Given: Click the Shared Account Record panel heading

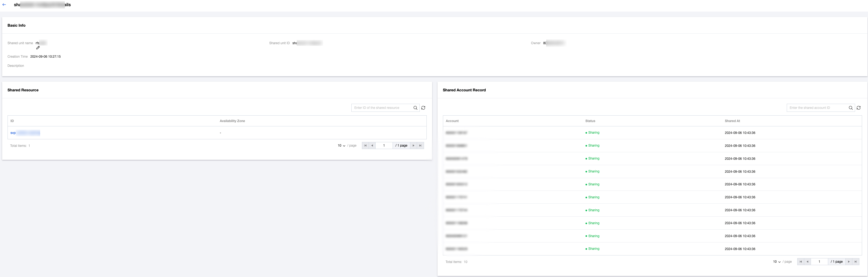Looking at the screenshot, I should (464, 90).
